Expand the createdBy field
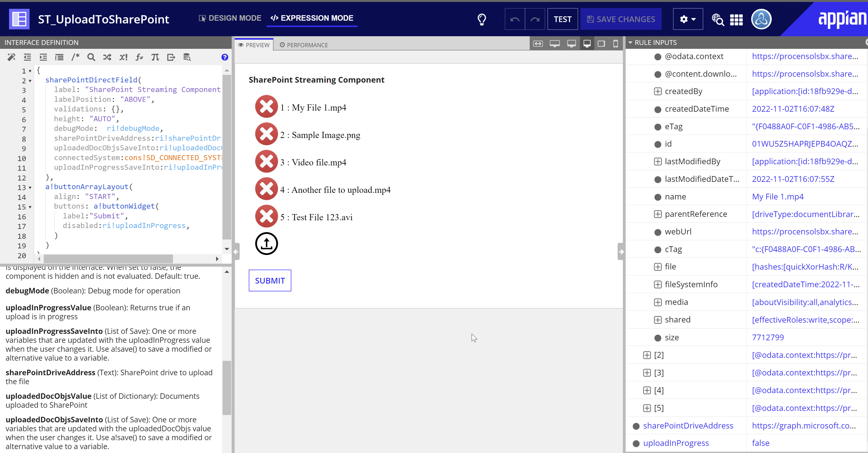 (657, 91)
